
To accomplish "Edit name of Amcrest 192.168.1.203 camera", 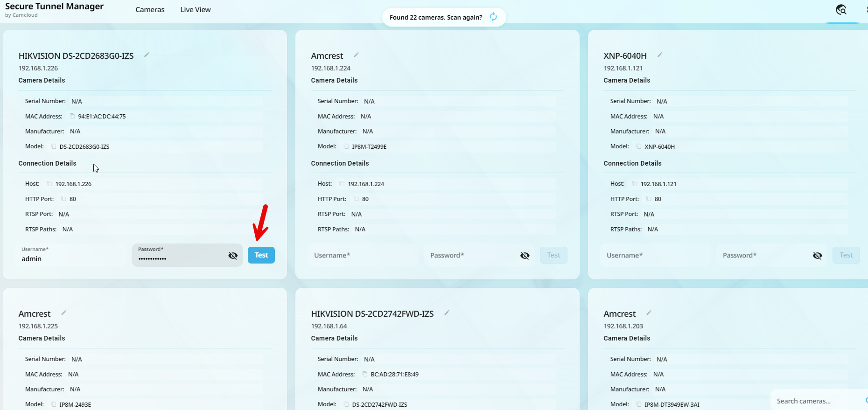I will 649,313.
